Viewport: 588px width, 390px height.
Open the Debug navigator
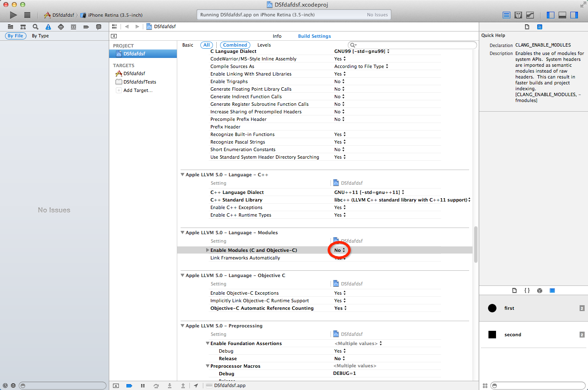(x=73, y=27)
